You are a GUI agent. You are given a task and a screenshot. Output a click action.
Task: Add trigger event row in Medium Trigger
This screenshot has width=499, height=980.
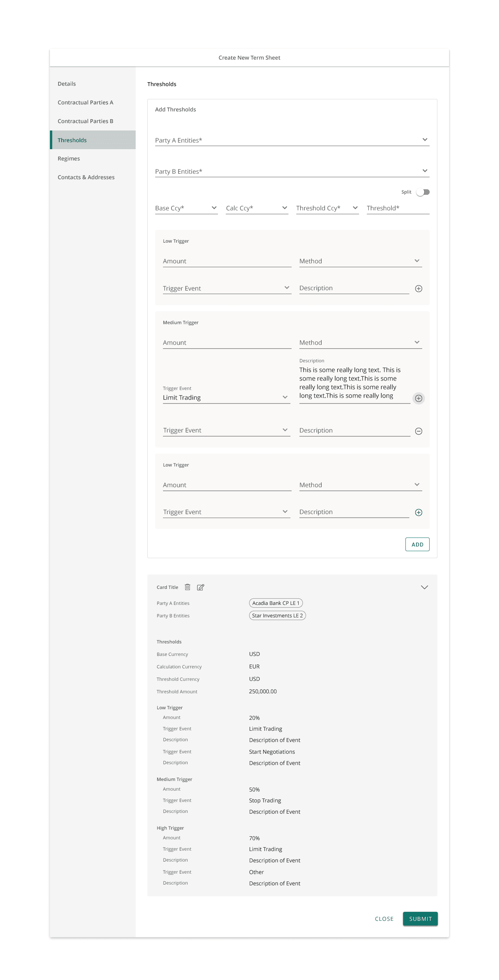point(418,398)
